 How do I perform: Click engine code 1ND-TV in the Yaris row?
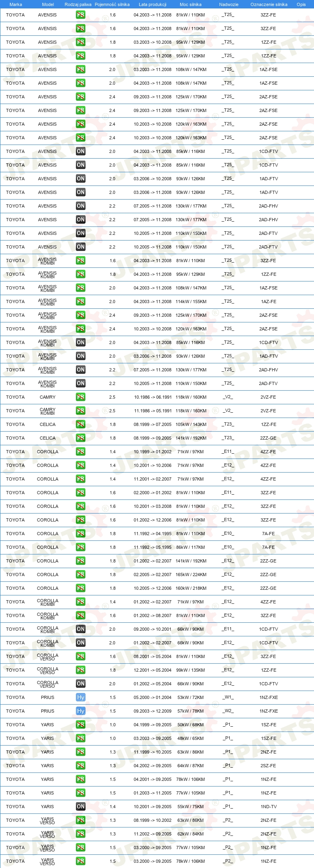tap(268, 807)
